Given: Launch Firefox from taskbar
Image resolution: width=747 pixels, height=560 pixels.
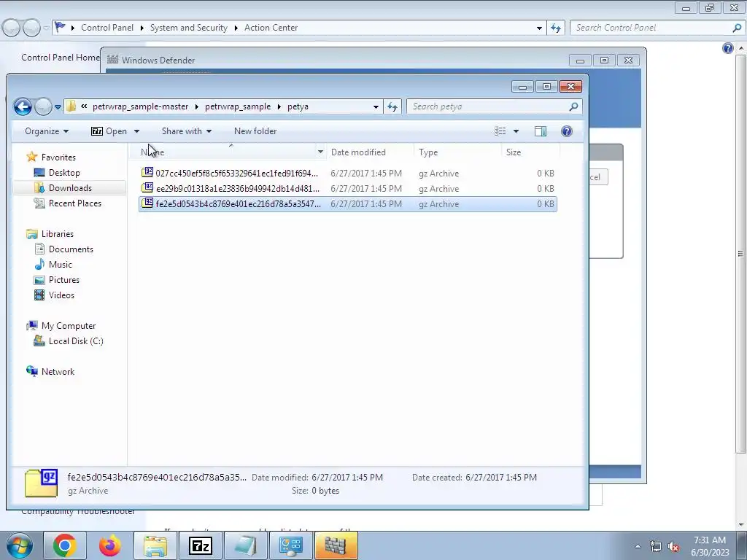Looking at the screenshot, I should [x=109, y=545].
